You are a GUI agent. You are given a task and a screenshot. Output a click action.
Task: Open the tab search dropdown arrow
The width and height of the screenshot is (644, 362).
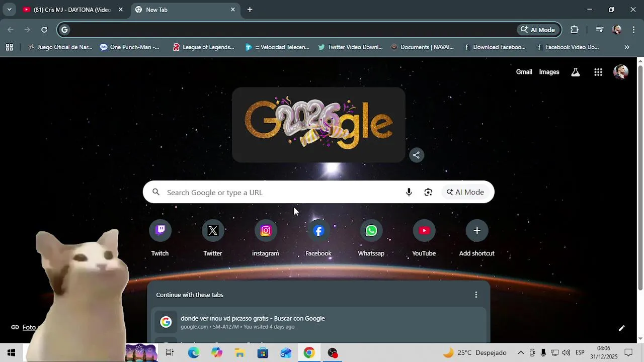point(9,10)
